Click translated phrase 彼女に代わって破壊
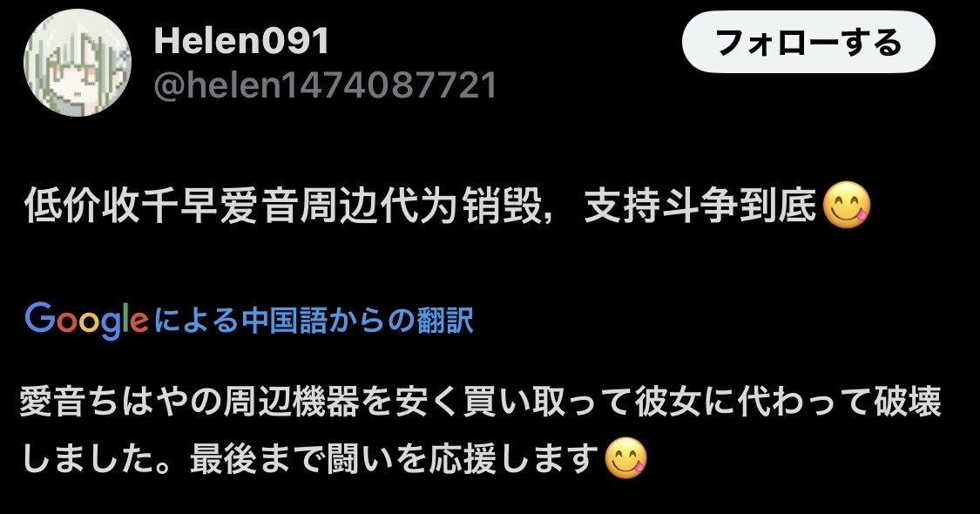This screenshot has width=980, height=514. point(787,402)
